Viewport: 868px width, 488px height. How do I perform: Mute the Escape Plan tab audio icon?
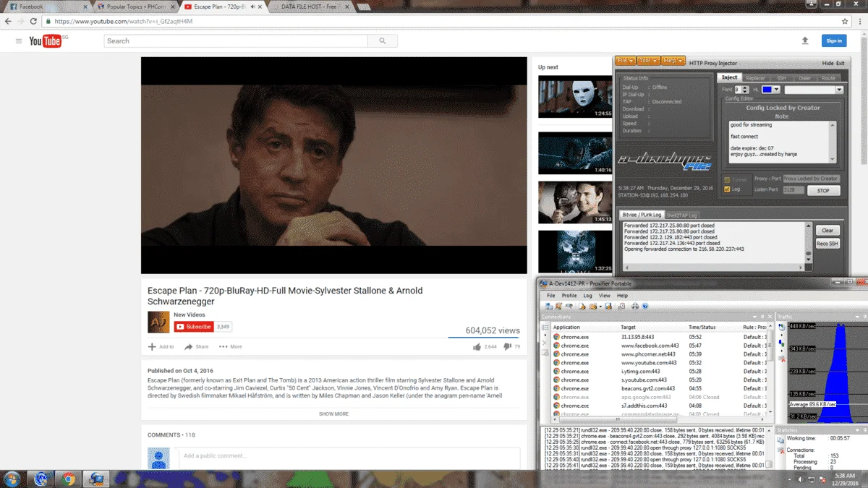click(252, 7)
